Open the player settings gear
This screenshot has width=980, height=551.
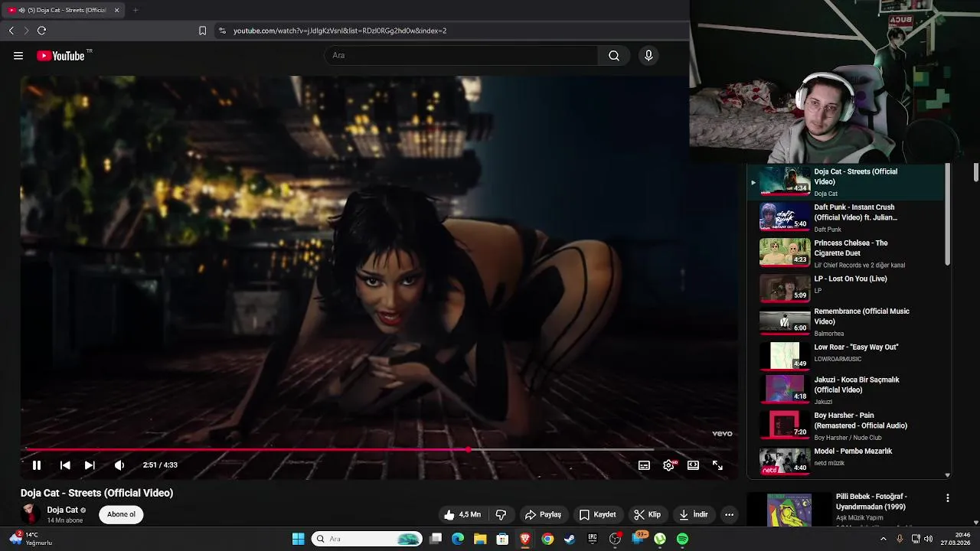668,465
